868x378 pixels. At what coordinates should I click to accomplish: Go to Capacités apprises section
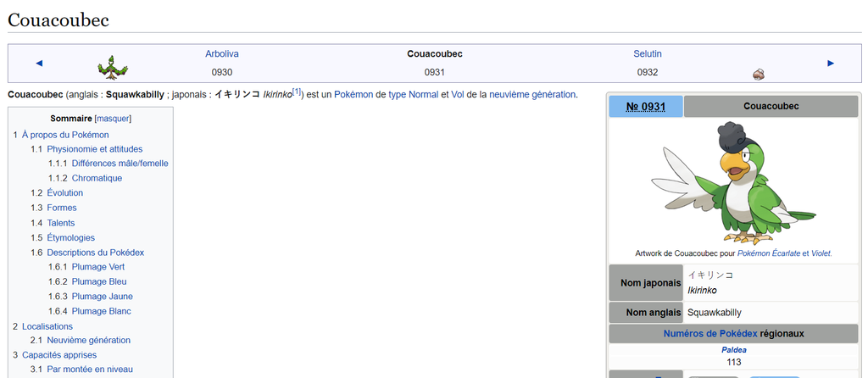(59, 355)
